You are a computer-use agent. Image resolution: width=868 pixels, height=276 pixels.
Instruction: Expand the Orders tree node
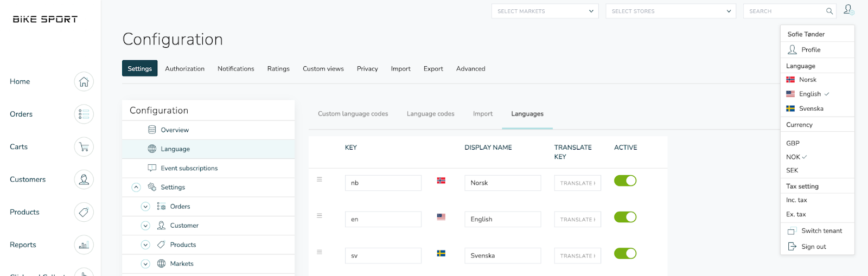(145, 207)
